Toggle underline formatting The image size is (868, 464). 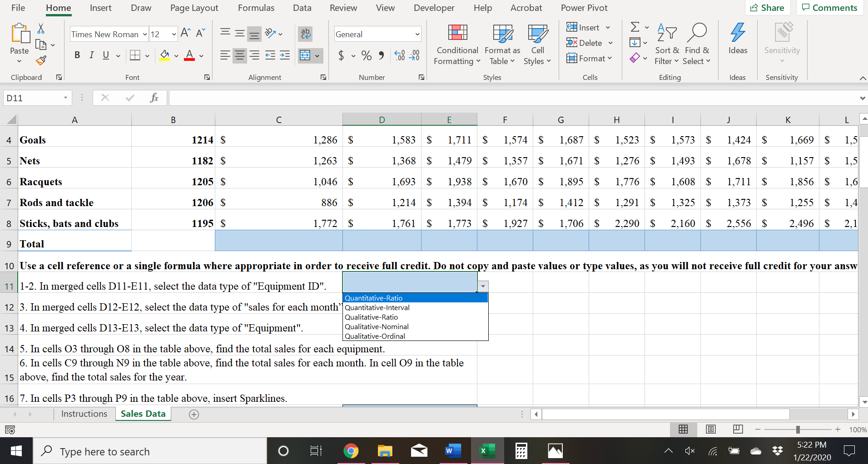coord(105,55)
